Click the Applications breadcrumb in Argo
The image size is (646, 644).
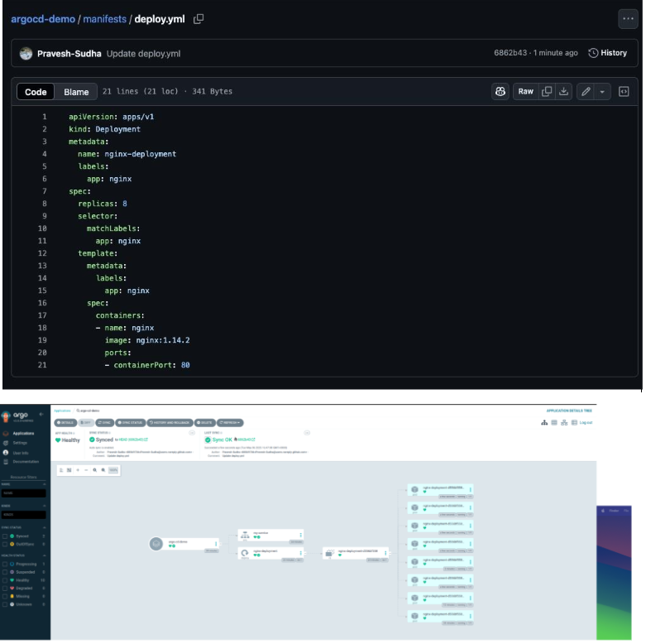point(62,411)
